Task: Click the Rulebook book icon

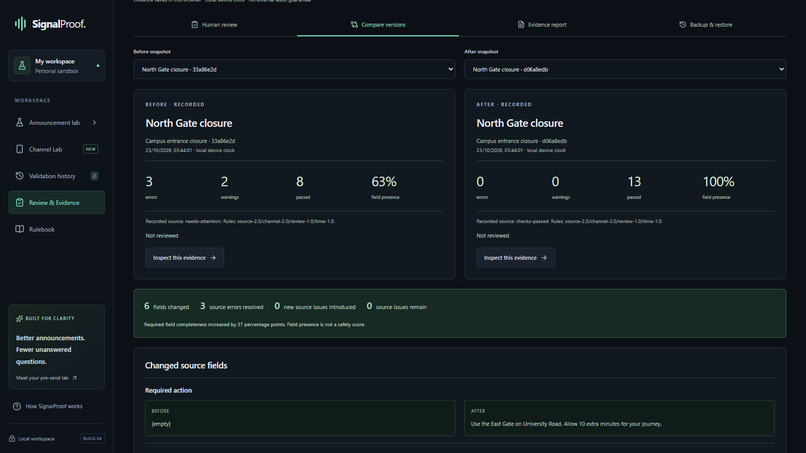Action: coord(20,229)
